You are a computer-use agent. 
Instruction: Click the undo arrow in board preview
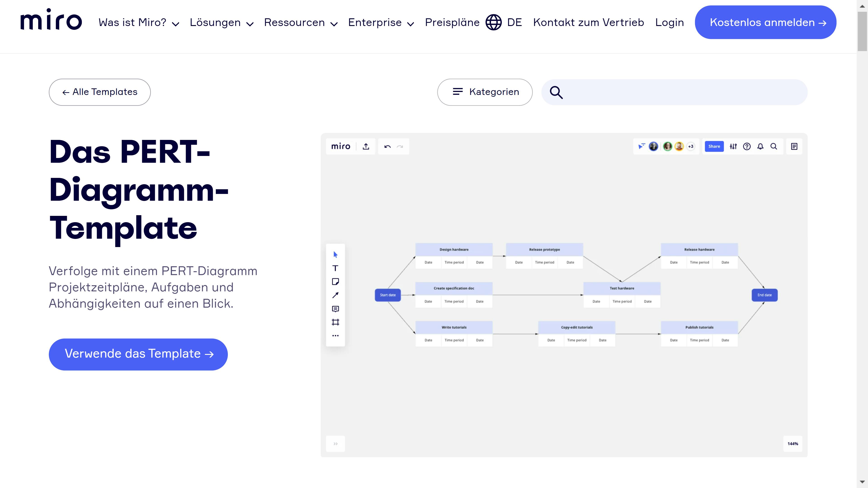click(x=387, y=147)
